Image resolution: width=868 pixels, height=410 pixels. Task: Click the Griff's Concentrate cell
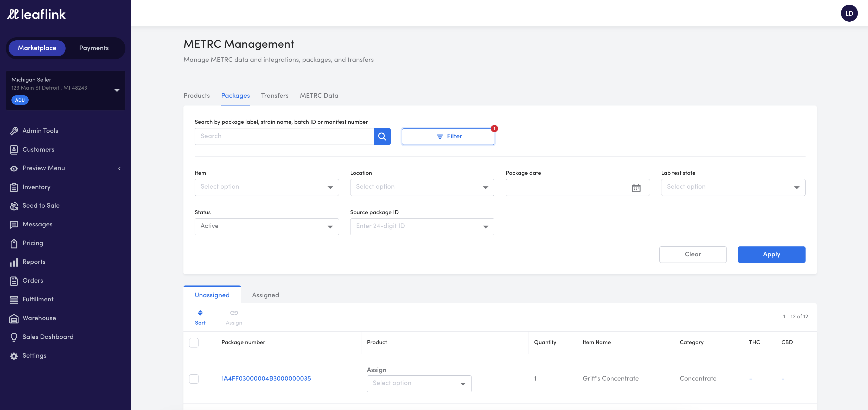point(611,378)
